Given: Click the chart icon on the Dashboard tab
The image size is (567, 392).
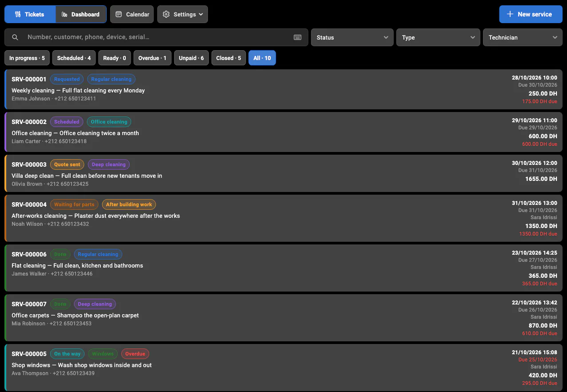Looking at the screenshot, I should click(64, 14).
